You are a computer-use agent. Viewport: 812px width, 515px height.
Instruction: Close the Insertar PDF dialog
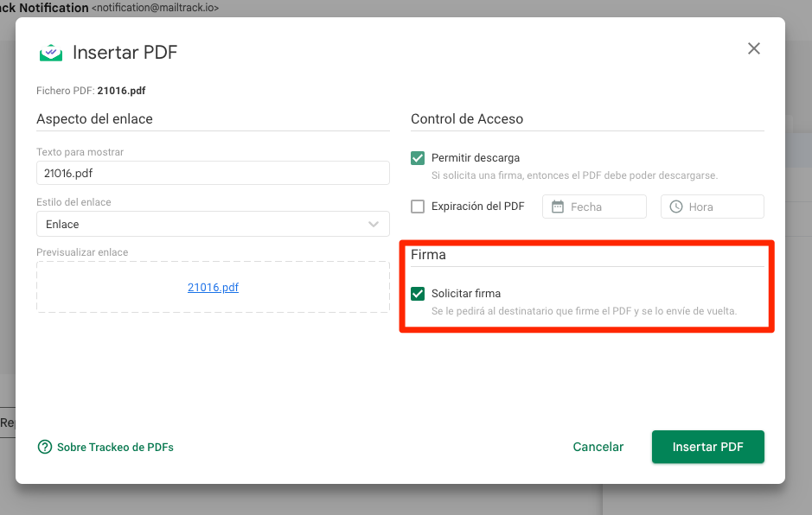[754, 48]
